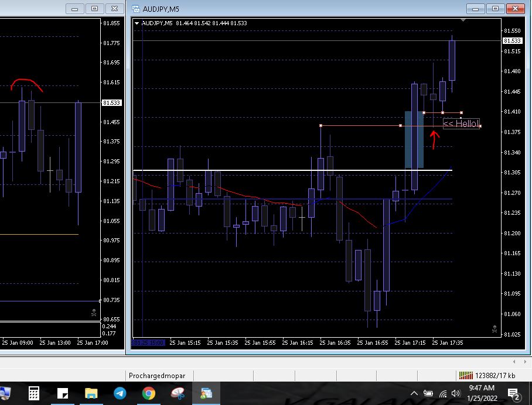The image size is (532, 405).
Task: Open the AUDJPY,M5 window title icon menu
Action: click(x=137, y=9)
